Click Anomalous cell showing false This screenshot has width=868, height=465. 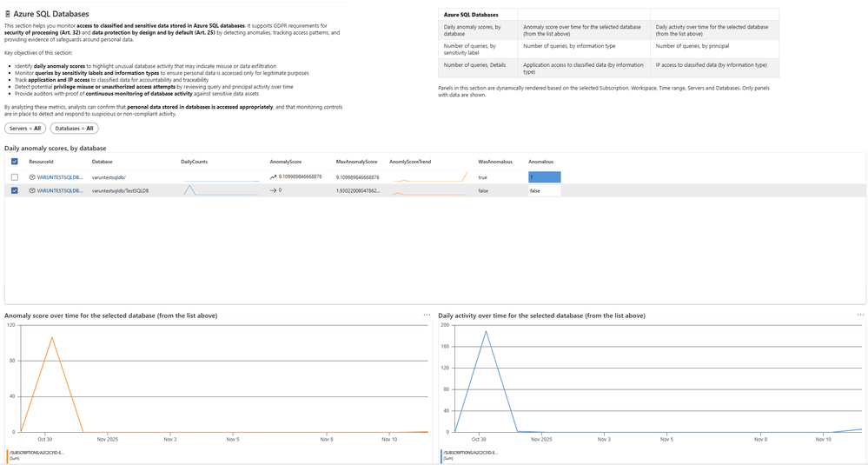[x=545, y=190]
